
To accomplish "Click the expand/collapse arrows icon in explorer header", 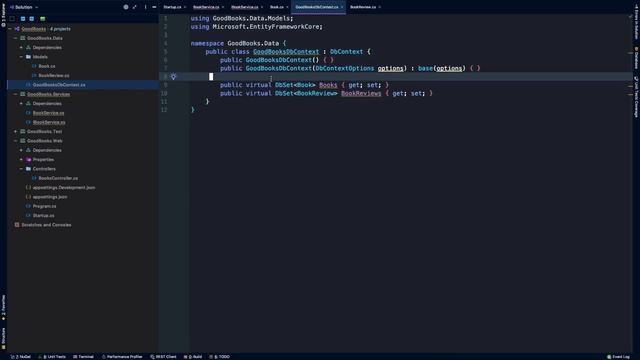I will (135, 7).
